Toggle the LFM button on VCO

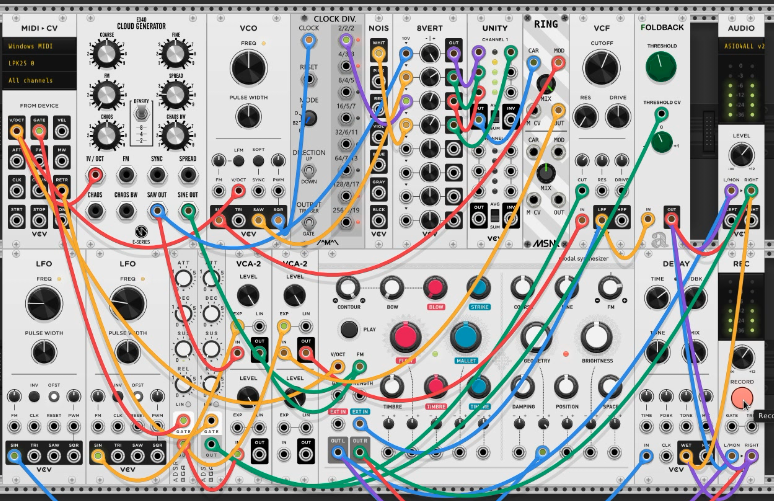pyautogui.click(x=238, y=161)
